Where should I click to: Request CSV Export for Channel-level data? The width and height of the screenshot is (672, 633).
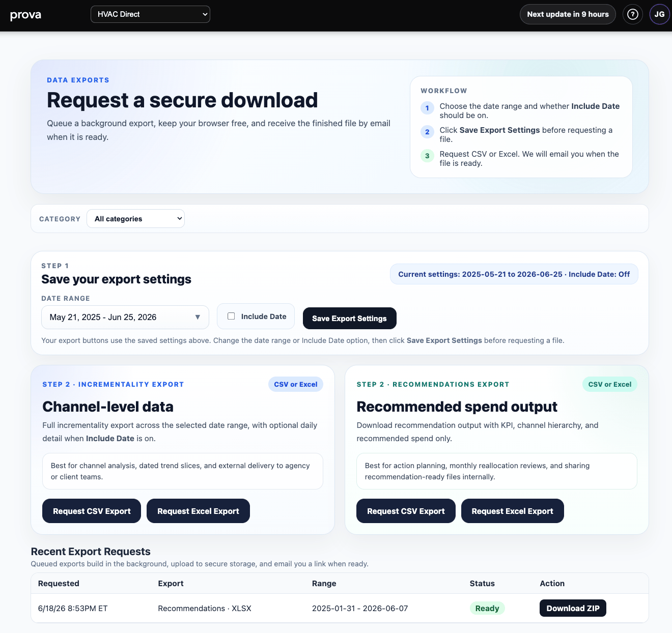click(92, 511)
